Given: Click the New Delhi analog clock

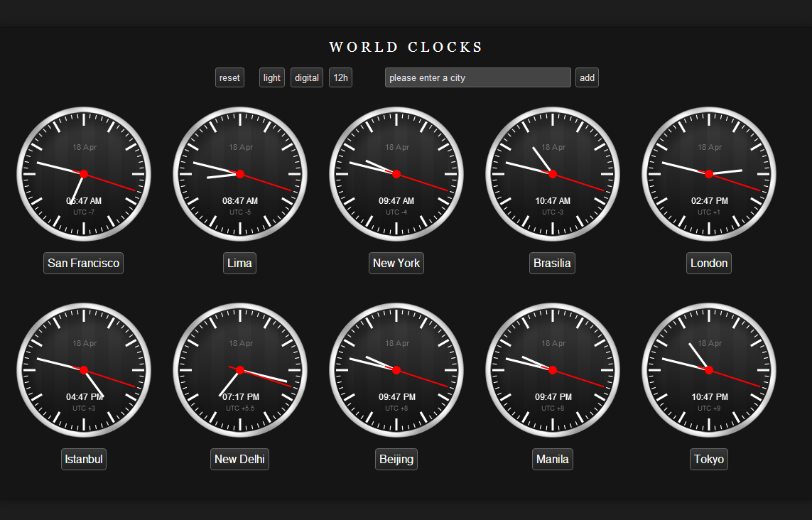Looking at the screenshot, I should pyautogui.click(x=239, y=369).
